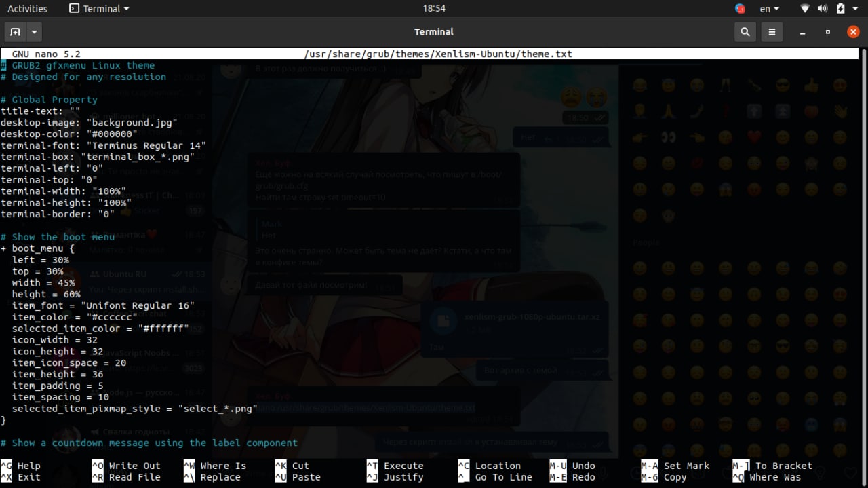This screenshot has height=488, width=868.
Task: Click the ^G Help shortcut
Action: coord(20,466)
